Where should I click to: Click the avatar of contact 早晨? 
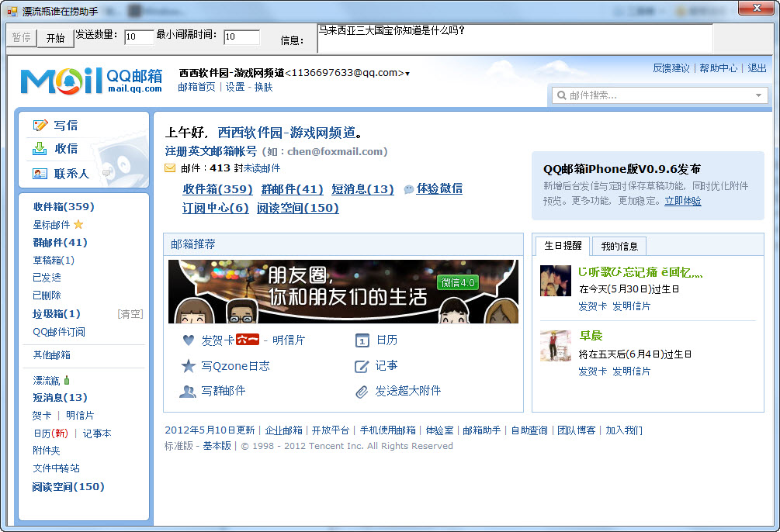pyautogui.click(x=556, y=346)
